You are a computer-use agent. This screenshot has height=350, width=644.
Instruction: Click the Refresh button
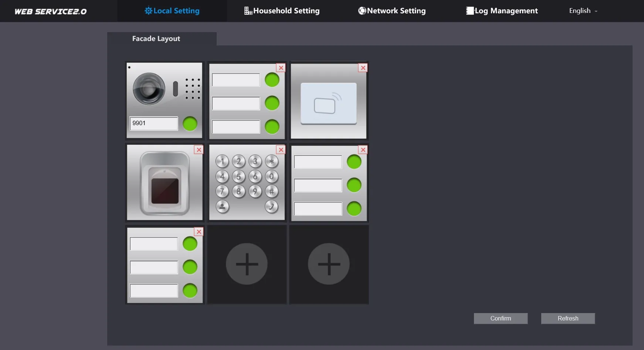568,319
